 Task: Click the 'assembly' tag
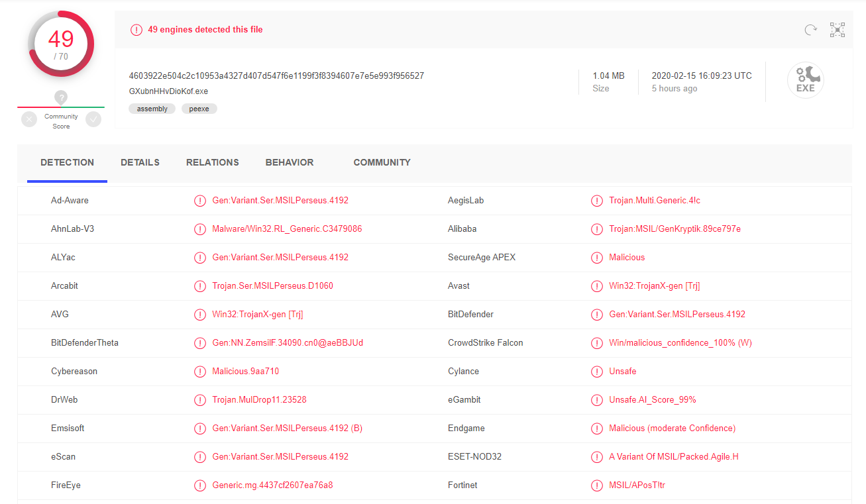click(x=152, y=109)
